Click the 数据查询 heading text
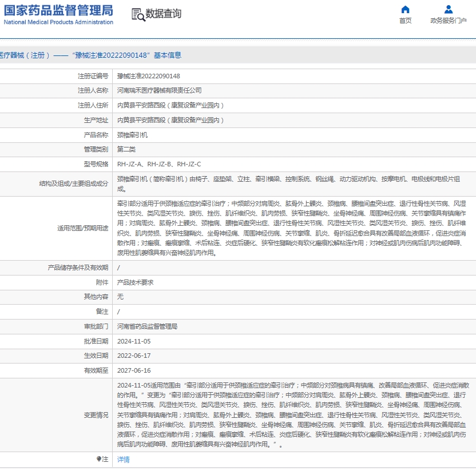The height and width of the screenshot is (471, 476). tap(163, 14)
